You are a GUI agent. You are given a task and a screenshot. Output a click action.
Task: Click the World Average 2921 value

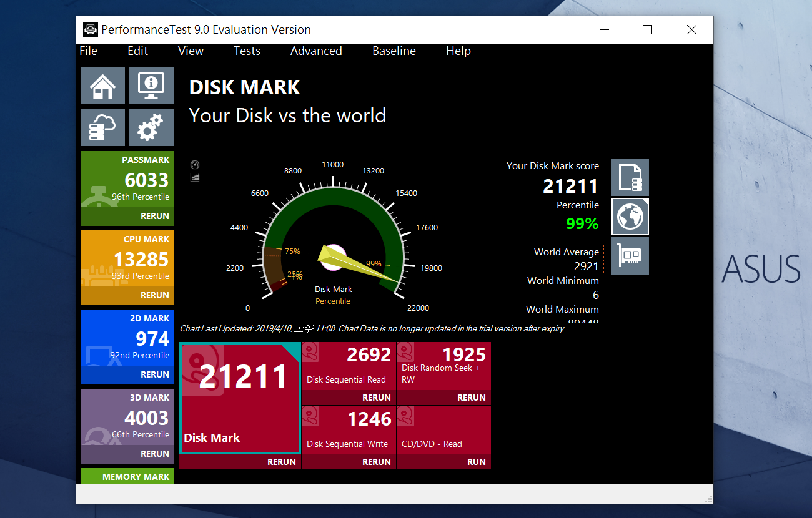pos(587,266)
